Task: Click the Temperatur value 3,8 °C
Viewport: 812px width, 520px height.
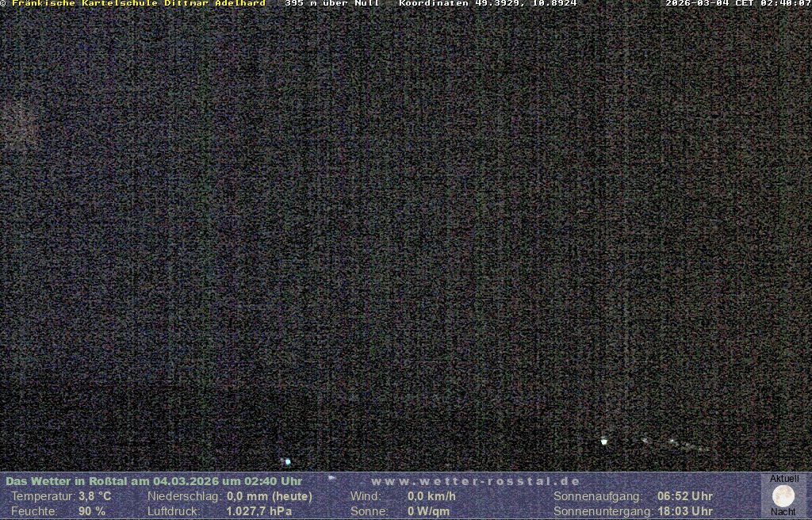Action: pyautogui.click(x=94, y=496)
